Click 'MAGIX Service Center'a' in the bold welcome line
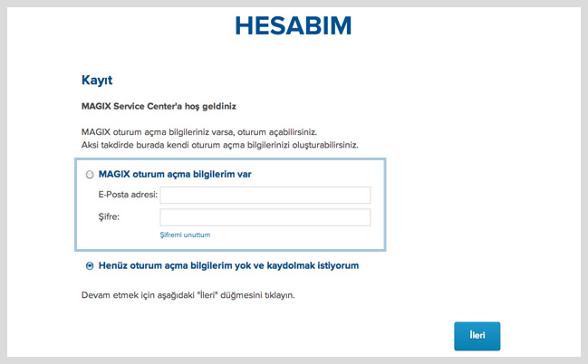The width and height of the screenshot is (588, 364). [131, 107]
